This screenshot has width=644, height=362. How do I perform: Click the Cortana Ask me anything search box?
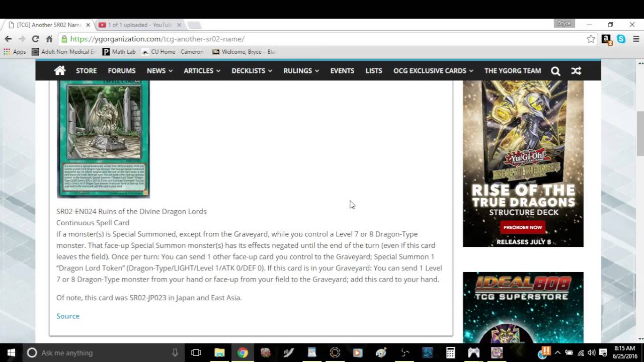click(x=103, y=352)
